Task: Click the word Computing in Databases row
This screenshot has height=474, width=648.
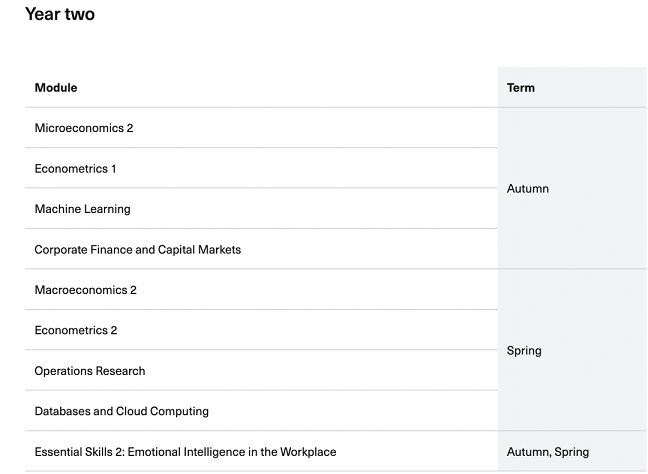Action: 179,412
